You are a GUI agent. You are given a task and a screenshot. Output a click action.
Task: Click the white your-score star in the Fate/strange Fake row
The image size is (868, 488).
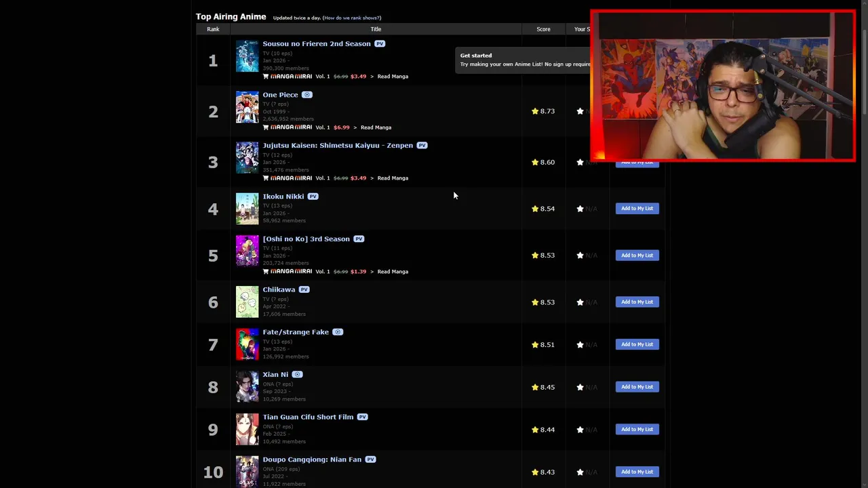coord(580,345)
